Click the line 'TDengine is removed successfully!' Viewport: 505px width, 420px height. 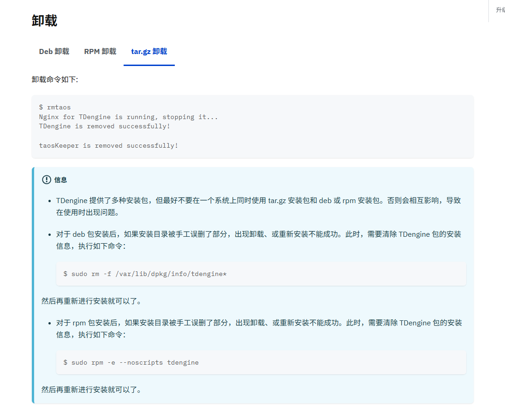pos(105,126)
